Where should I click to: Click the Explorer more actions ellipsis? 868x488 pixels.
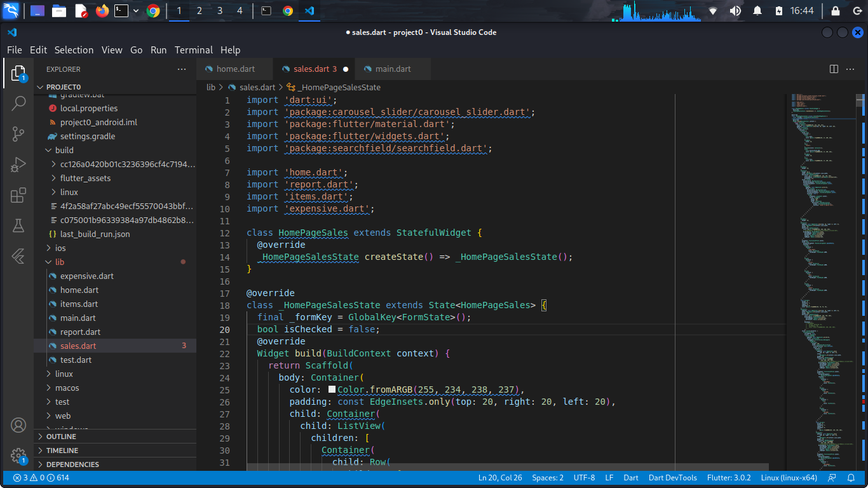click(182, 69)
